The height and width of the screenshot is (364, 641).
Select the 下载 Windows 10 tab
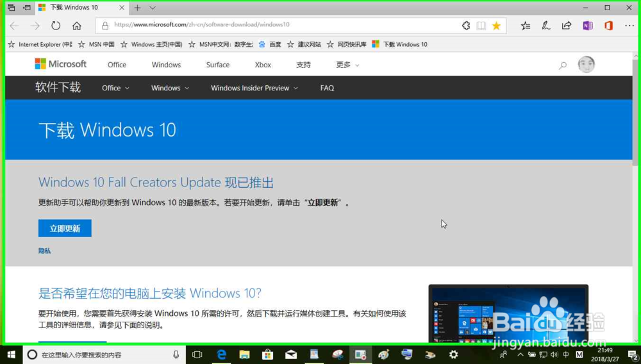82,7
